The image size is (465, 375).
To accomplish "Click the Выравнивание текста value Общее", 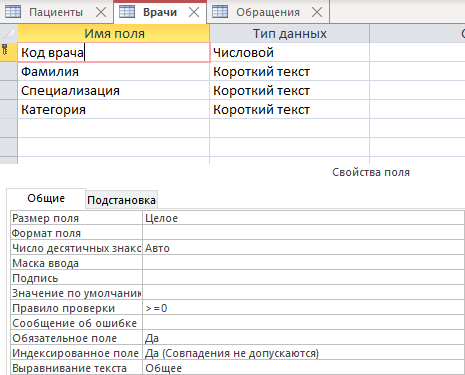I will (303, 368).
